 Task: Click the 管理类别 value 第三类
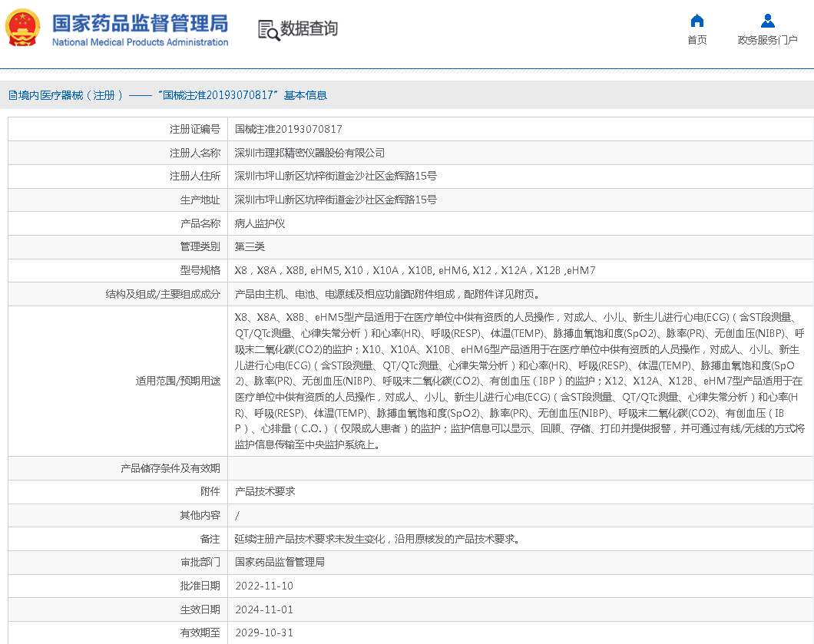(x=250, y=246)
